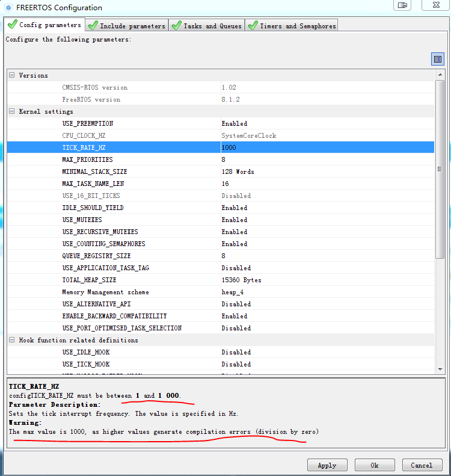Change USE_IDLE_HOOK Disabled value

328,352
